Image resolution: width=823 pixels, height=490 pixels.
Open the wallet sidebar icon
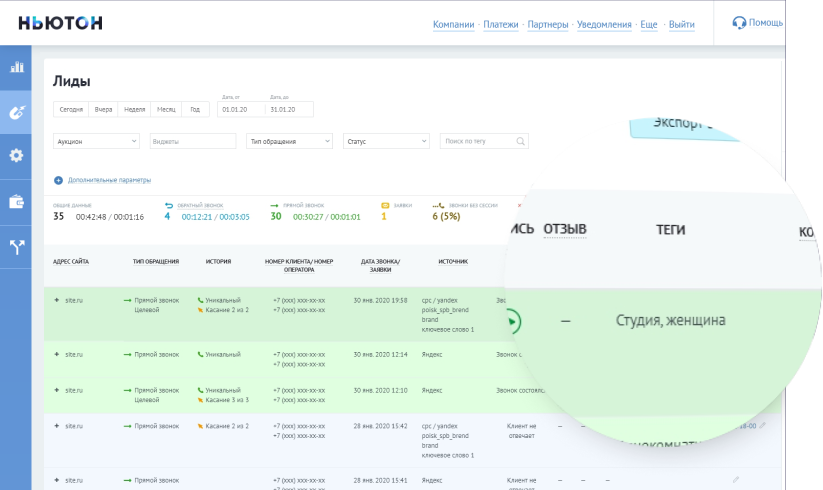pyautogui.click(x=16, y=202)
